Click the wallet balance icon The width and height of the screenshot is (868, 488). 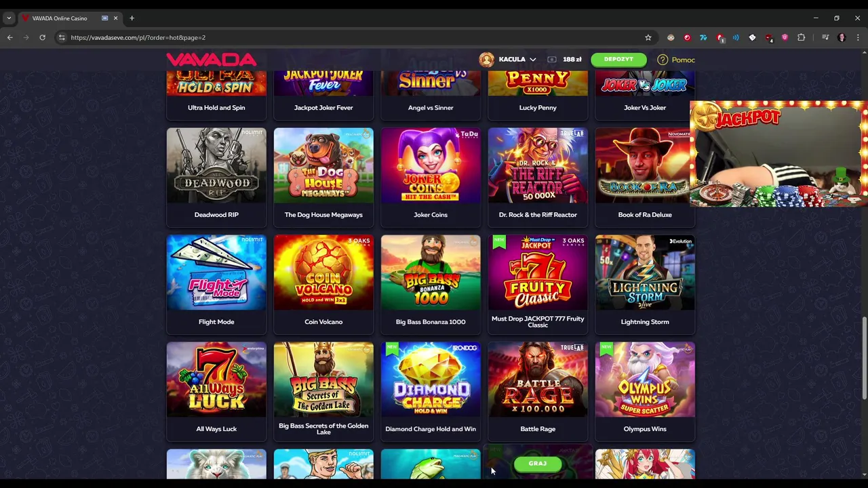(552, 60)
